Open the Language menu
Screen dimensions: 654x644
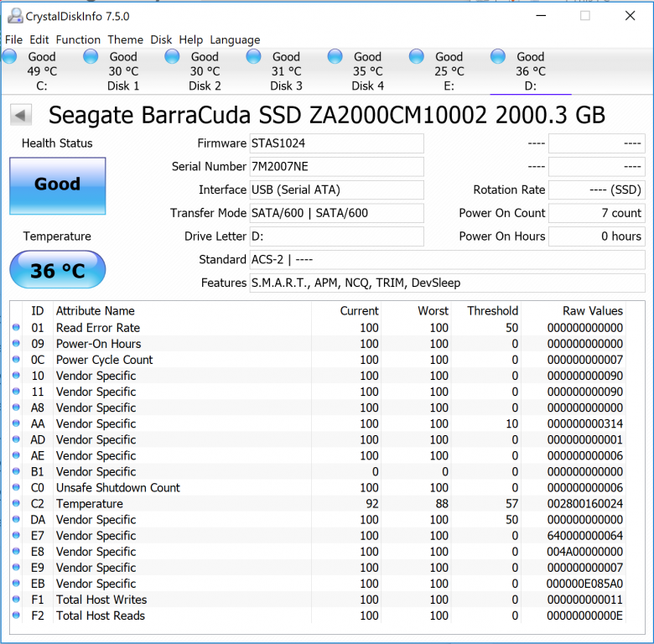[x=235, y=39]
